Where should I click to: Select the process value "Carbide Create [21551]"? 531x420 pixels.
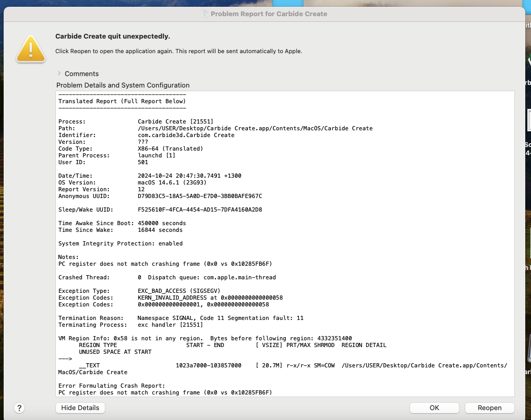tap(175, 121)
